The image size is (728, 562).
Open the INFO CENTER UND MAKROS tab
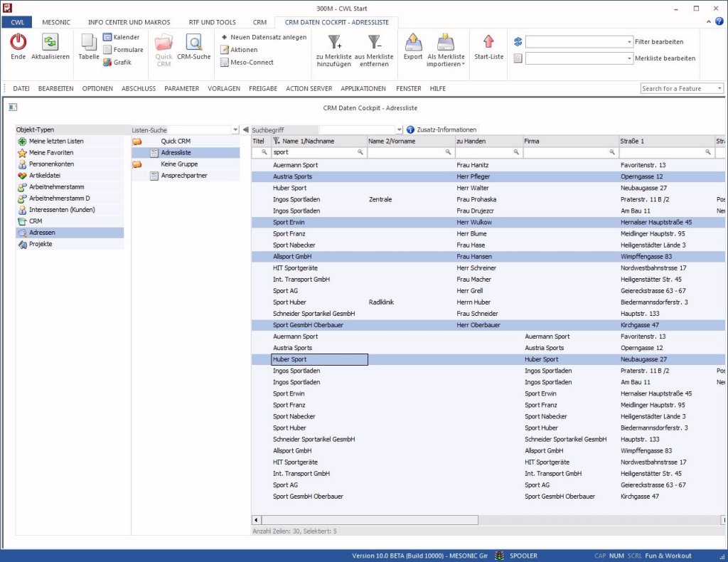pos(129,22)
